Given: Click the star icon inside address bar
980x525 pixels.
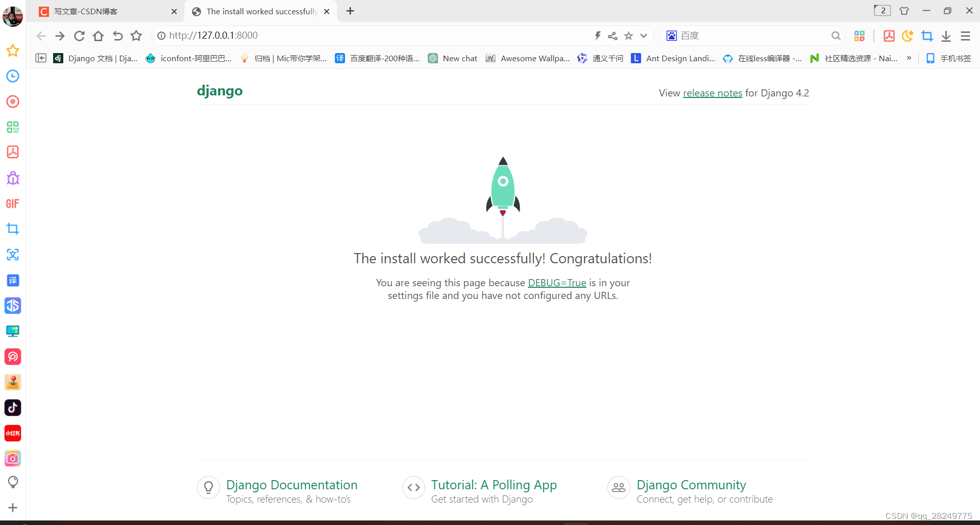Looking at the screenshot, I should point(628,36).
